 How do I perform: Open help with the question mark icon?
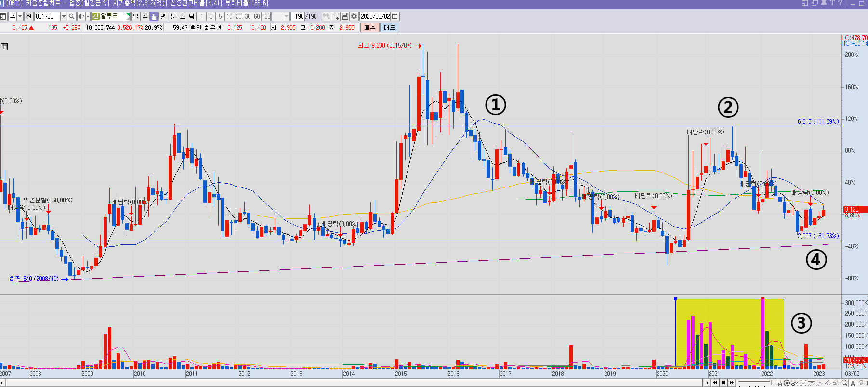[x=840, y=3]
